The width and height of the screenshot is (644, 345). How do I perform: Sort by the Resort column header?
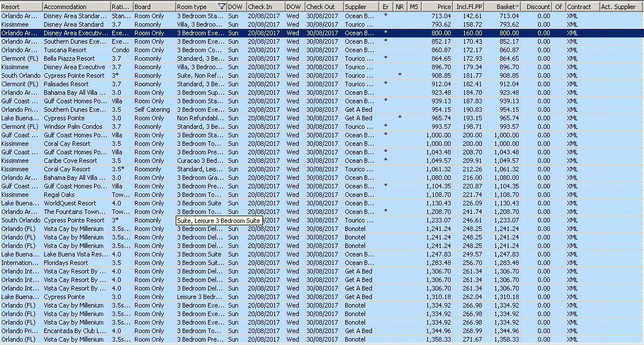(22, 7)
